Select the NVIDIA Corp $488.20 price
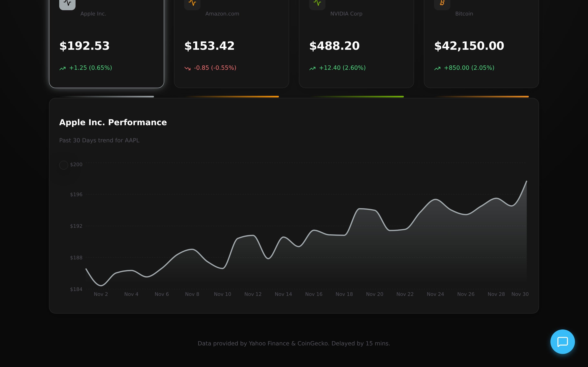The image size is (588, 367). tap(334, 46)
